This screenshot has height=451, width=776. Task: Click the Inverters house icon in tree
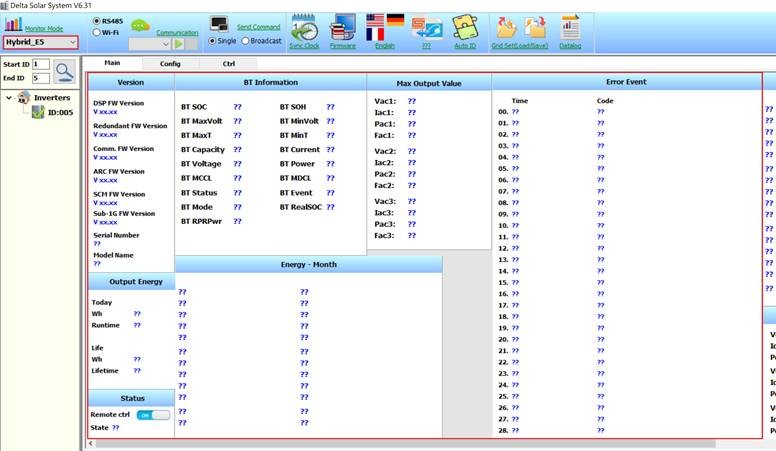click(23, 98)
